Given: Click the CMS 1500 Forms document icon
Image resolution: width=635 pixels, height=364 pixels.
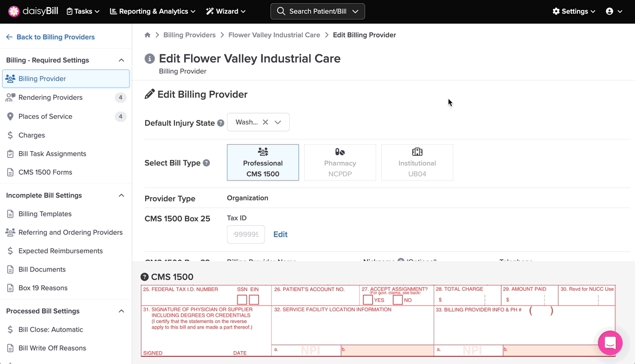Looking at the screenshot, I should pos(10,172).
